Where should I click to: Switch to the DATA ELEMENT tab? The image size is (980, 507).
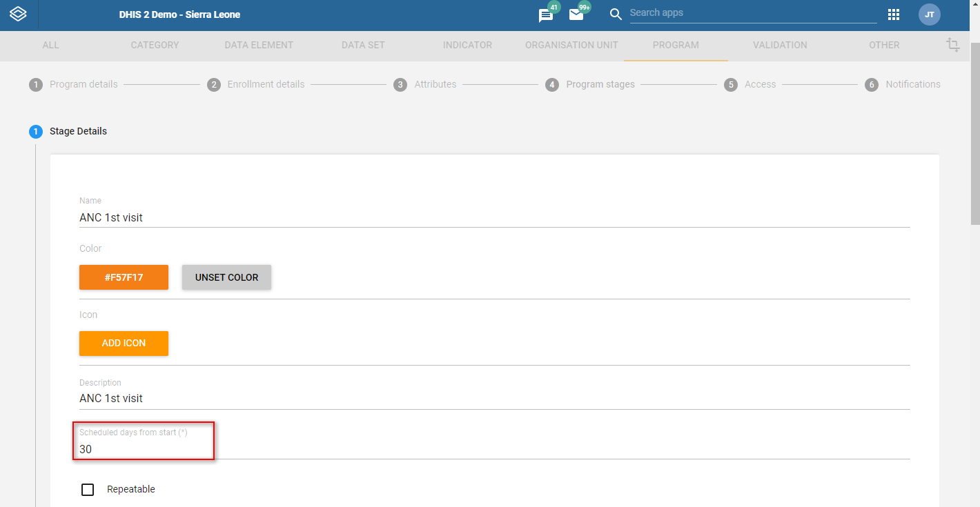pos(259,45)
